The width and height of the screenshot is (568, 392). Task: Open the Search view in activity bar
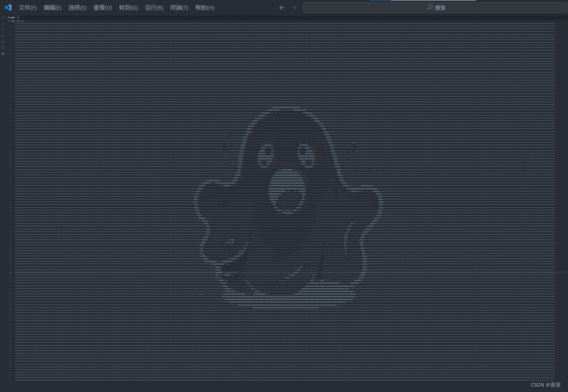pyautogui.click(x=3, y=24)
